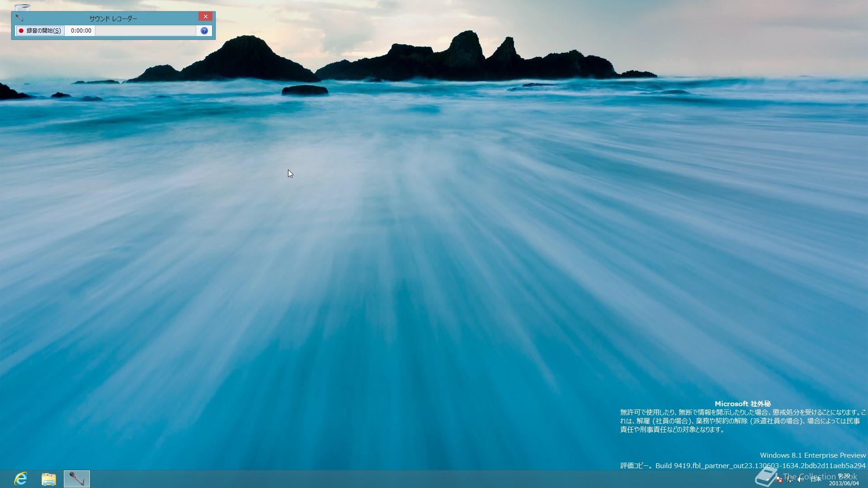
Task: Activate Sound Recorder taskbar microphone button
Action: click(77, 479)
